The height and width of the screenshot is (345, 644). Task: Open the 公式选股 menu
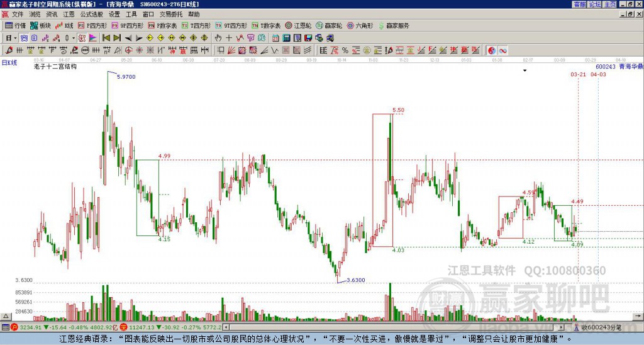(91, 14)
